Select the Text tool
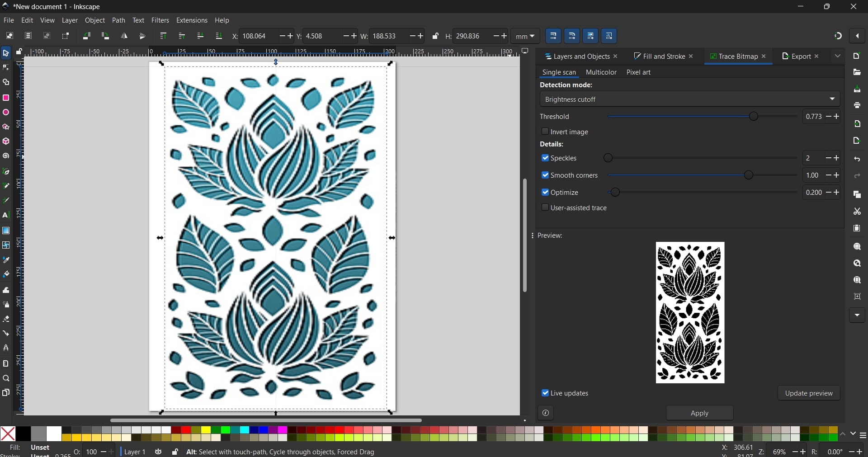868x457 pixels. 6,215
